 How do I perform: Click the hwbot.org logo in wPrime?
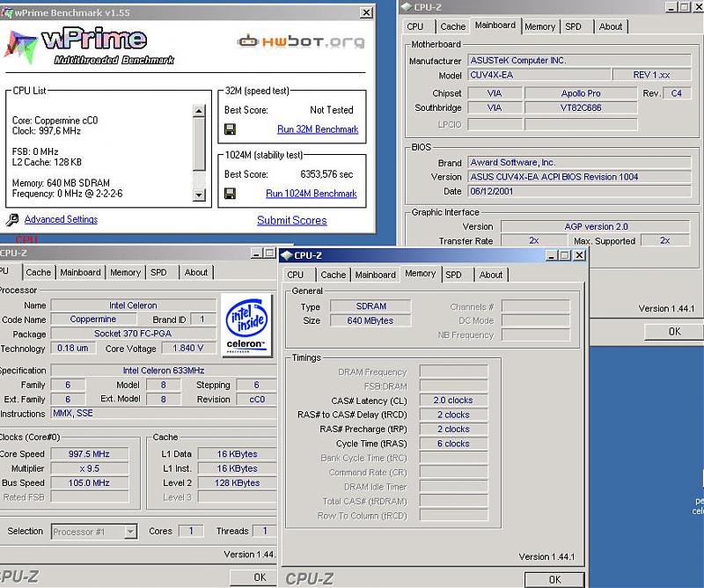click(x=301, y=41)
